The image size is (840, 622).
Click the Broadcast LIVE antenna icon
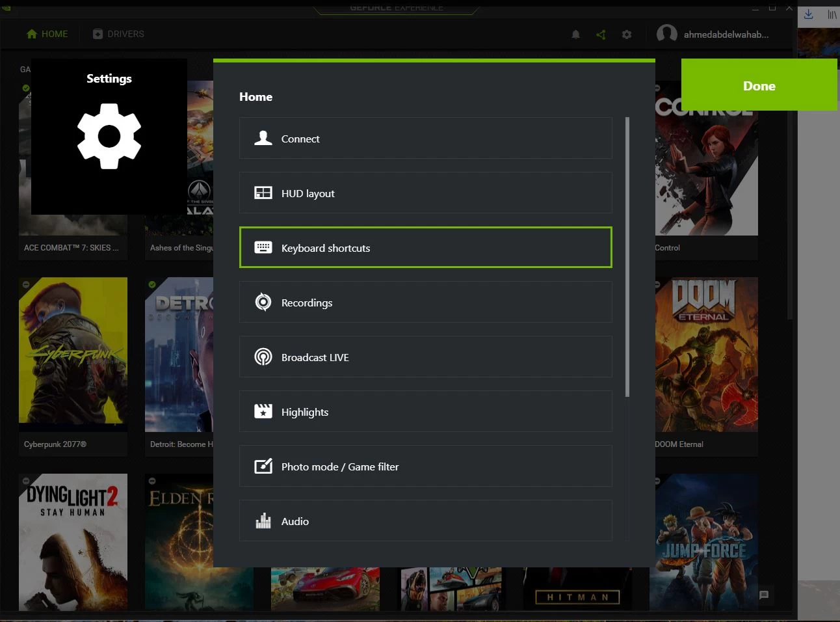pyautogui.click(x=263, y=357)
